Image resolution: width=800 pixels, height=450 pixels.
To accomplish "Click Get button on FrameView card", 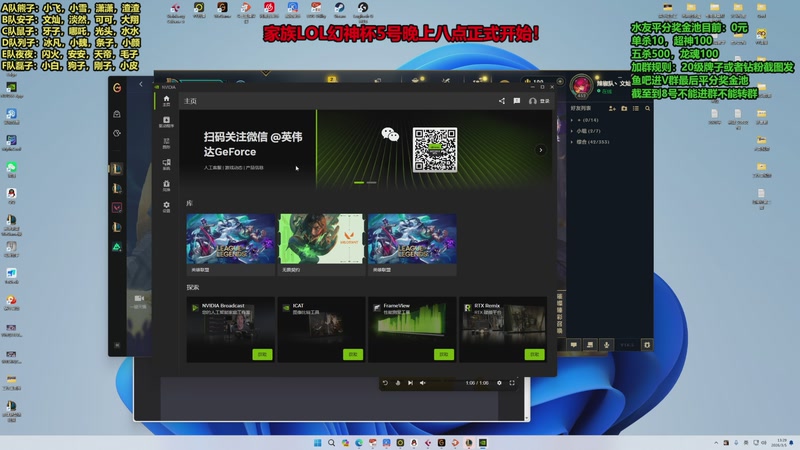I will 444,354.
